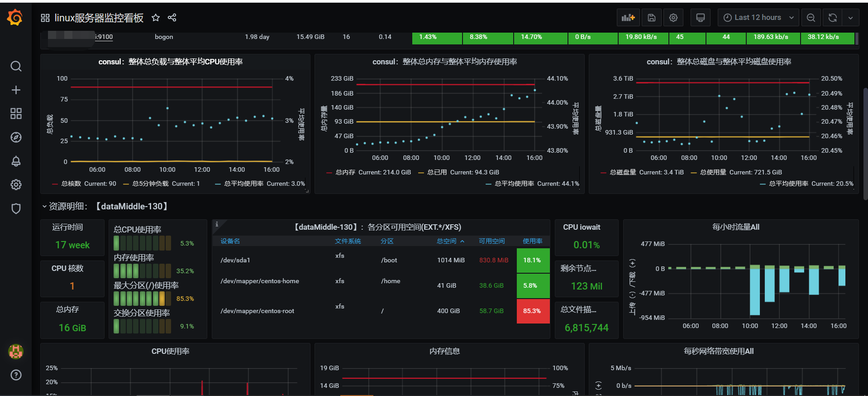
Task: Open the linux服务器监控看板 dashboard title
Action: pos(99,18)
